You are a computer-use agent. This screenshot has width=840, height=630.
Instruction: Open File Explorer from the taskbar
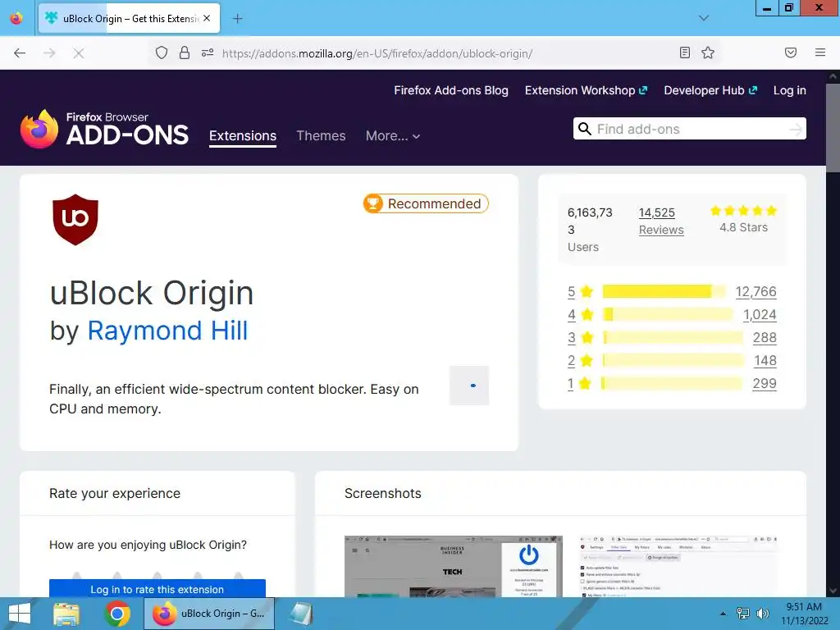[66, 614]
